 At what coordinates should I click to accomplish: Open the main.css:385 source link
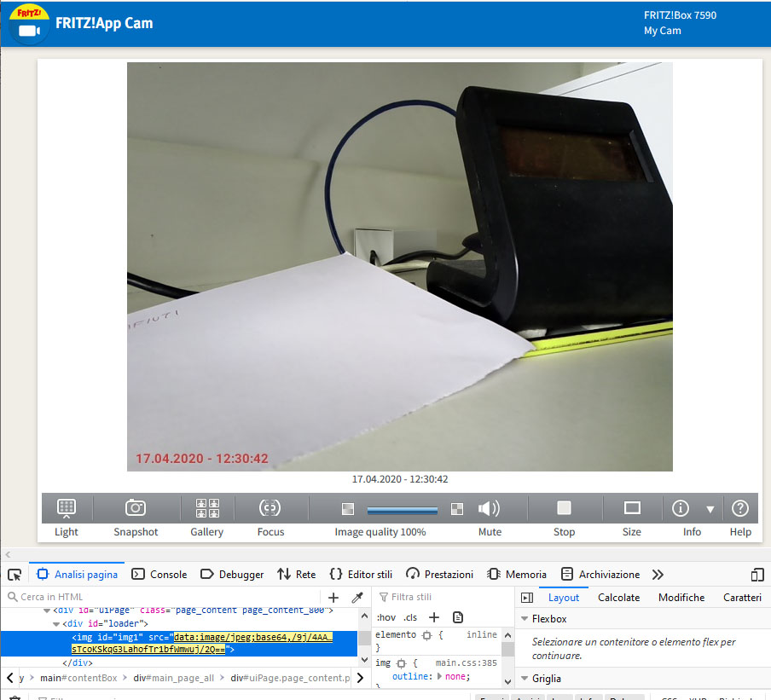click(x=466, y=663)
